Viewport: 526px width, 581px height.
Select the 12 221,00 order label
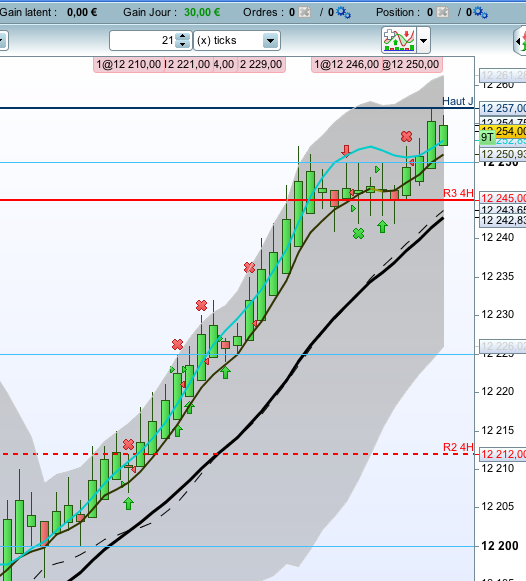pyautogui.click(x=188, y=64)
